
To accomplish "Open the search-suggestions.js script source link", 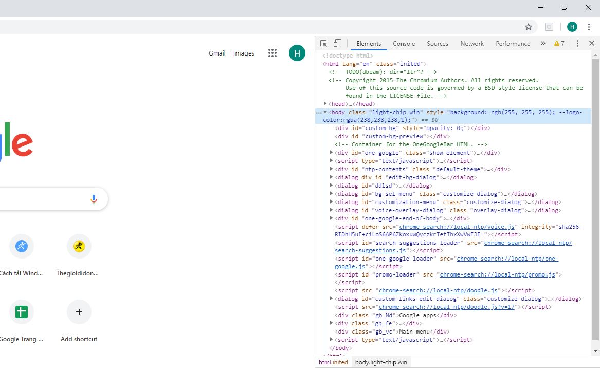I will pos(453,247).
